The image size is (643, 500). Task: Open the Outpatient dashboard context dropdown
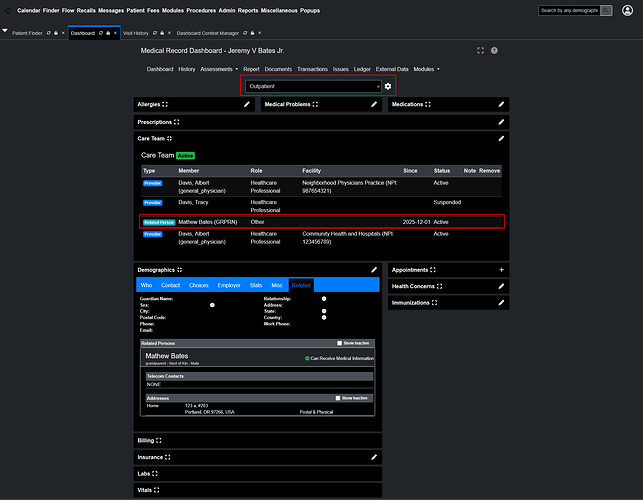pyautogui.click(x=314, y=87)
